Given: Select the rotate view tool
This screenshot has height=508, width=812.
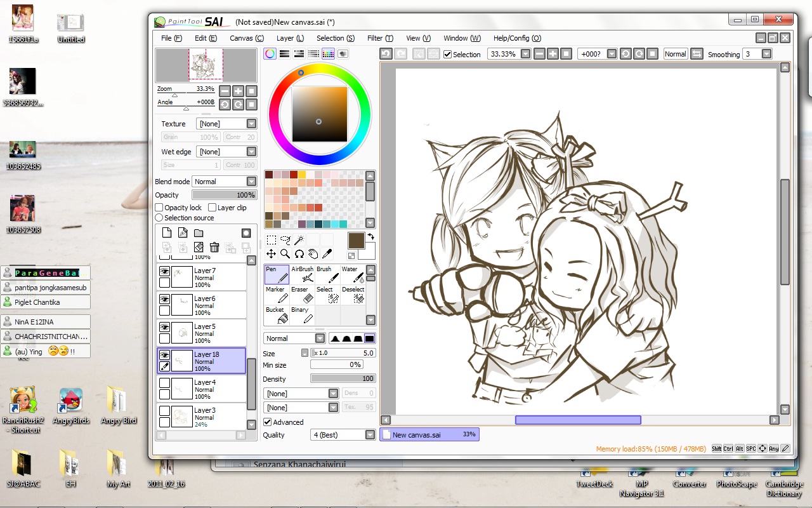Looking at the screenshot, I should [299, 254].
